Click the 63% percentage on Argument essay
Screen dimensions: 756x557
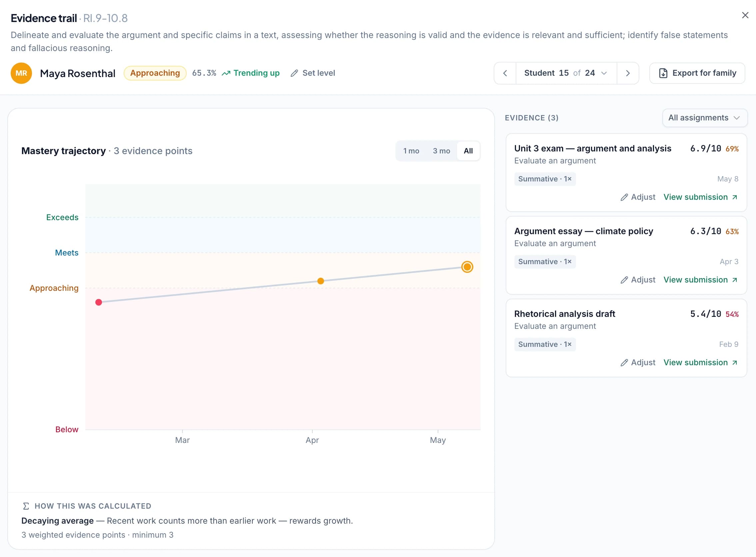pyautogui.click(x=732, y=231)
